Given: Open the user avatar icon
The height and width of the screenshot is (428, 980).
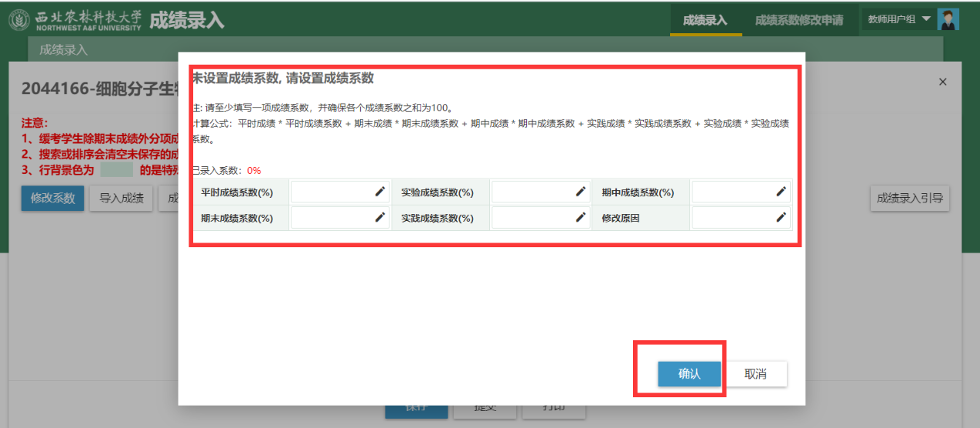Looking at the screenshot, I should coord(948,19).
